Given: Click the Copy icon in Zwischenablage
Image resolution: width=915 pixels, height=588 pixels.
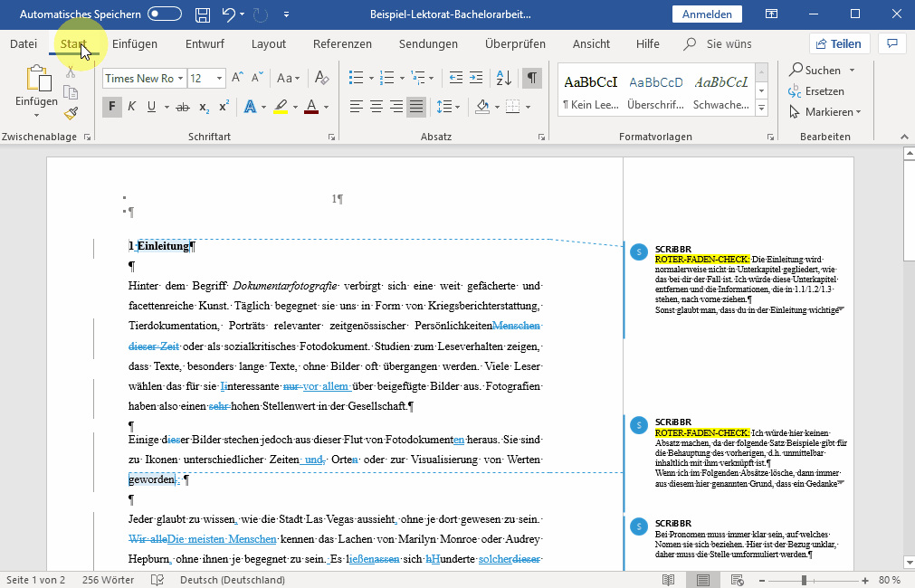Looking at the screenshot, I should [71, 92].
